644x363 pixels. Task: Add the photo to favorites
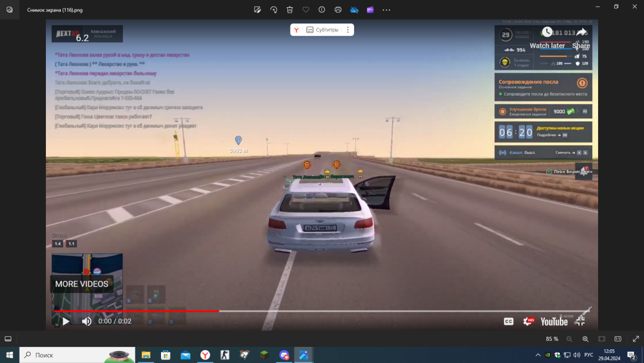click(x=305, y=10)
